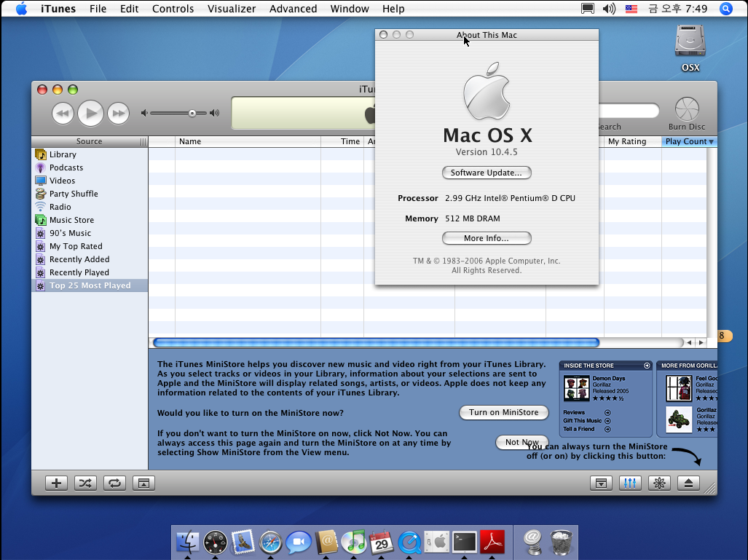Open the My Top Rated playlist

pyautogui.click(x=90, y=246)
